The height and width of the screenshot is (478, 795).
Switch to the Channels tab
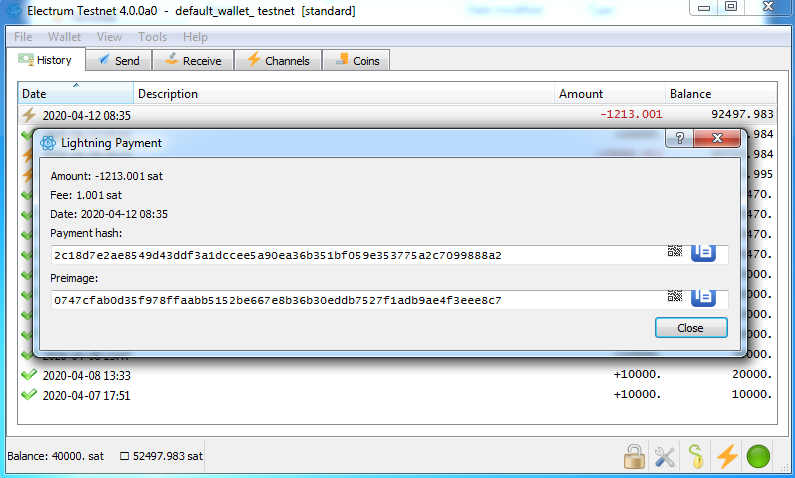(x=278, y=60)
